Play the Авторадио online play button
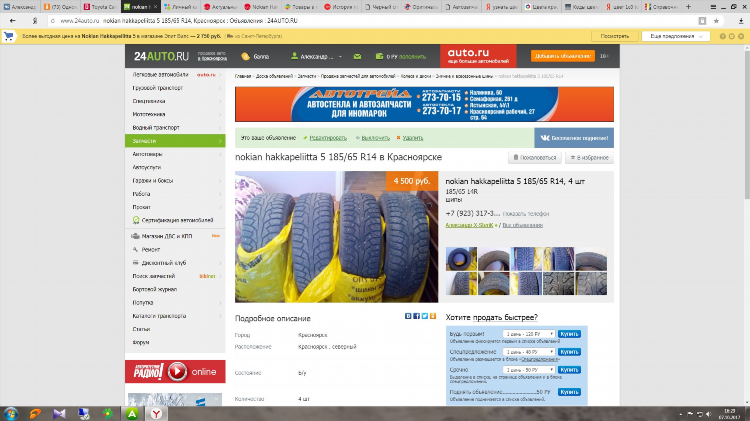Screen dimensions: 750x421 click(x=177, y=371)
